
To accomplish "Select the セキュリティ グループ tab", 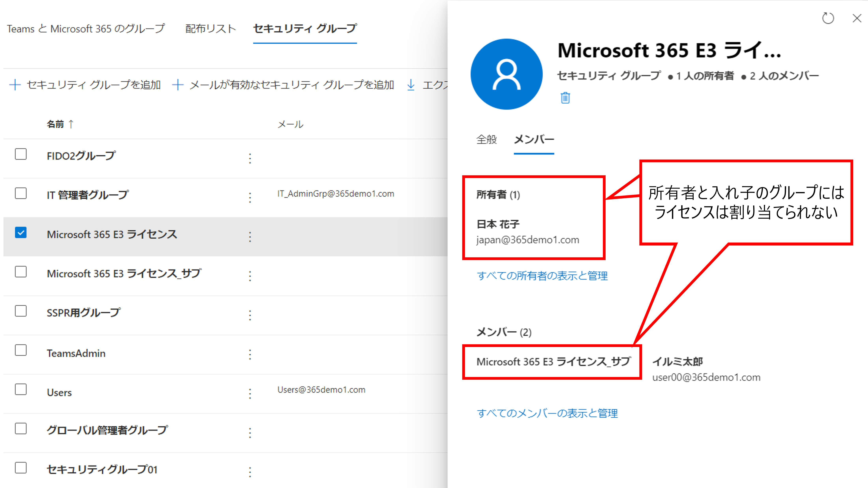I will pos(305,29).
